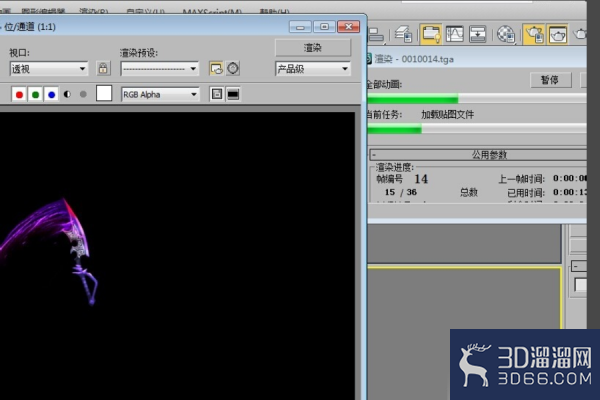
Task: Click 暂停 to pause rendering
Action: click(x=550, y=80)
